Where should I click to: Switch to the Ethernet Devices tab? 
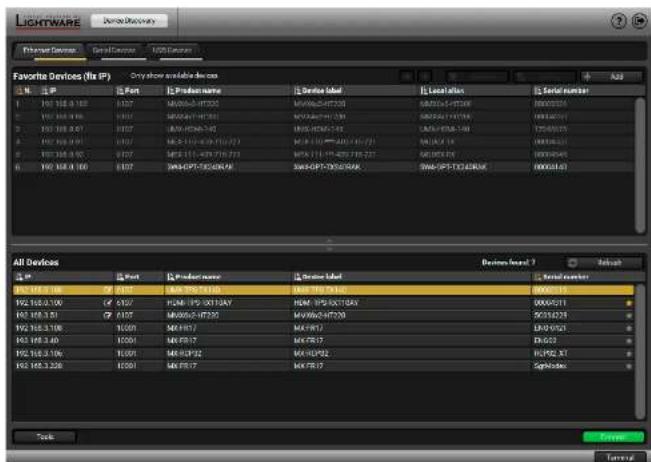pyautogui.click(x=49, y=51)
